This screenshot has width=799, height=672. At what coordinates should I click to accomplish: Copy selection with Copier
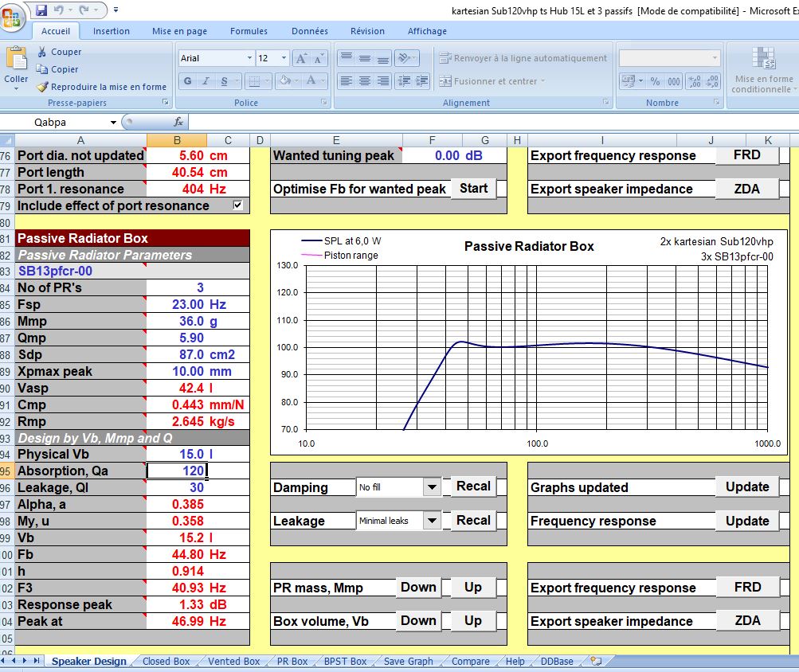tap(57, 69)
